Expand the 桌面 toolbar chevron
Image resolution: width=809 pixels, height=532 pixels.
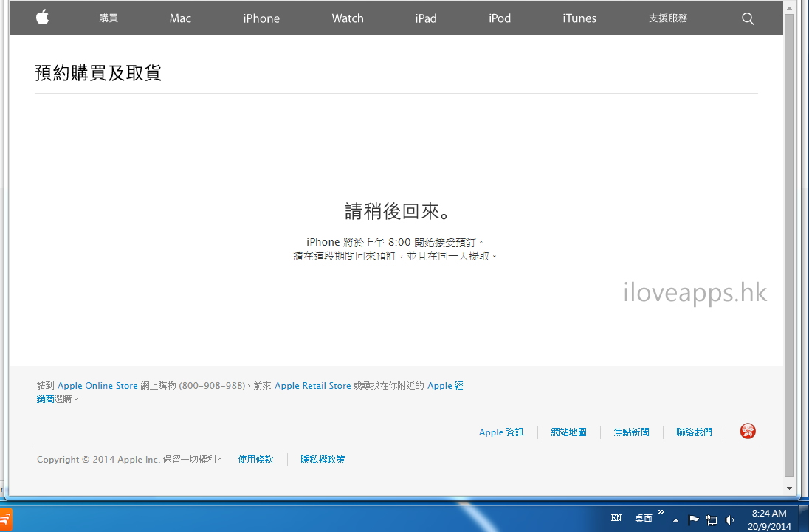click(x=661, y=512)
